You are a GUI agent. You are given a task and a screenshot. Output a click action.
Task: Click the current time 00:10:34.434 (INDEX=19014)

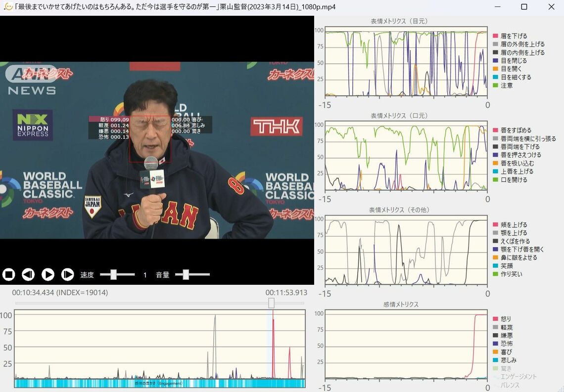tap(60, 293)
